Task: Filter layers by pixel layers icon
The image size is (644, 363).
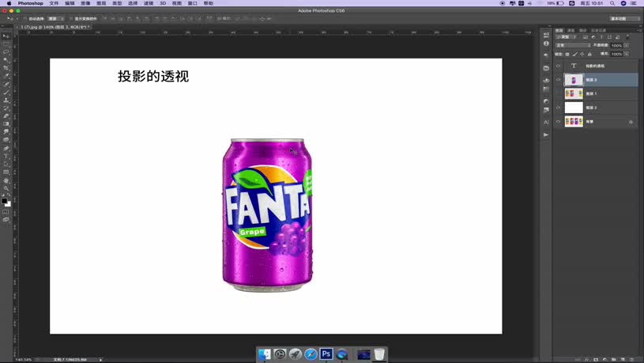Action: tap(586, 37)
